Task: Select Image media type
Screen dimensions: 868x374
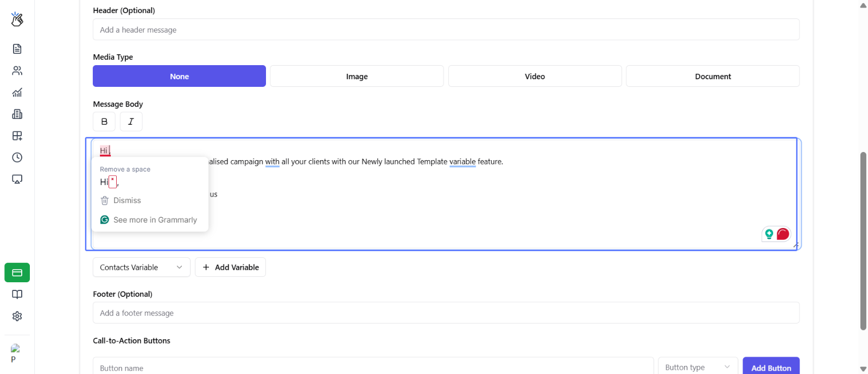Action: click(x=357, y=76)
